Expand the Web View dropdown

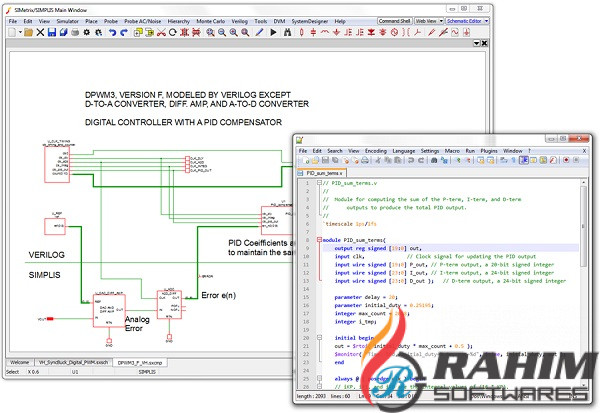coord(441,21)
